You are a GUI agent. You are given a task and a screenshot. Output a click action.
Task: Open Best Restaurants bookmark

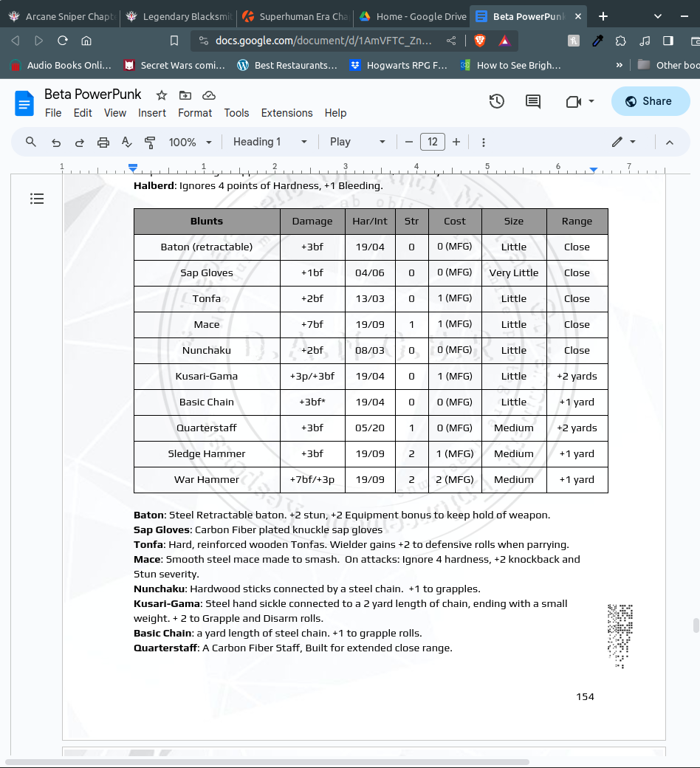click(287, 65)
